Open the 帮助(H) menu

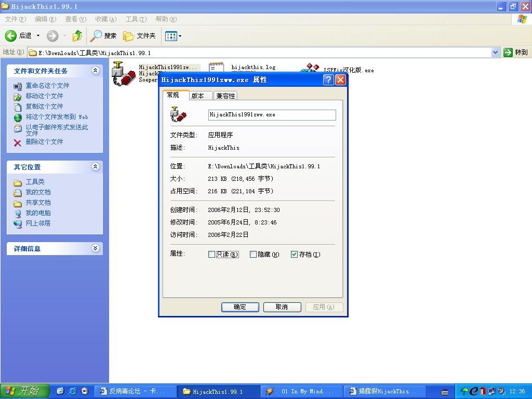166,19
